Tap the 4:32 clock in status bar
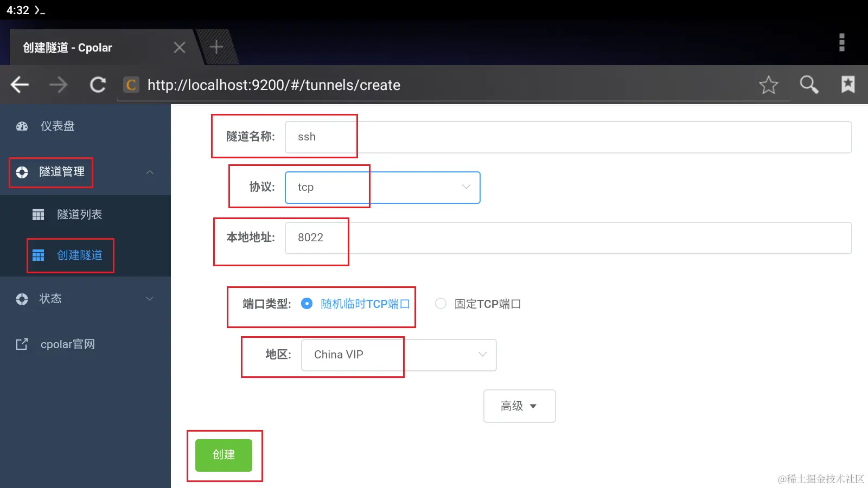Image resolution: width=868 pixels, height=488 pixels. click(18, 10)
